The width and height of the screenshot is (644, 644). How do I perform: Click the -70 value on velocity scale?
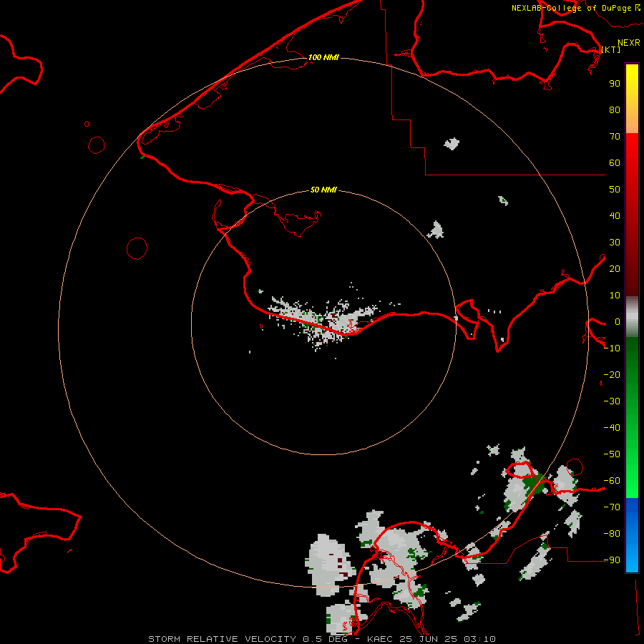pyautogui.click(x=612, y=507)
